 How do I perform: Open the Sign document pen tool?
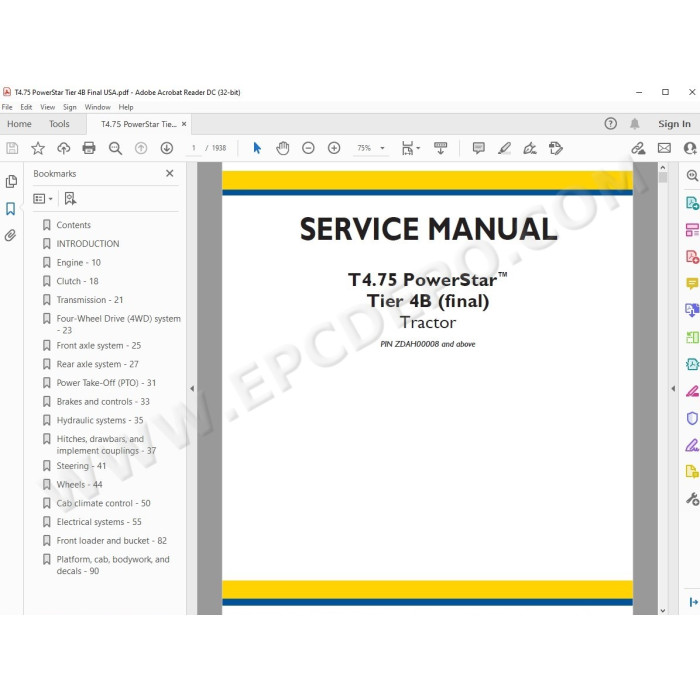(529, 148)
